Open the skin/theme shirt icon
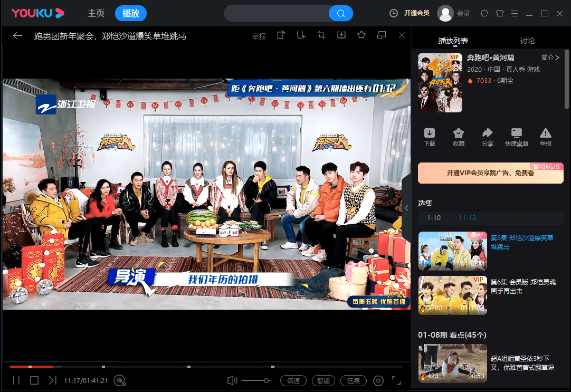This screenshot has height=392, width=571. click(x=500, y=14)
